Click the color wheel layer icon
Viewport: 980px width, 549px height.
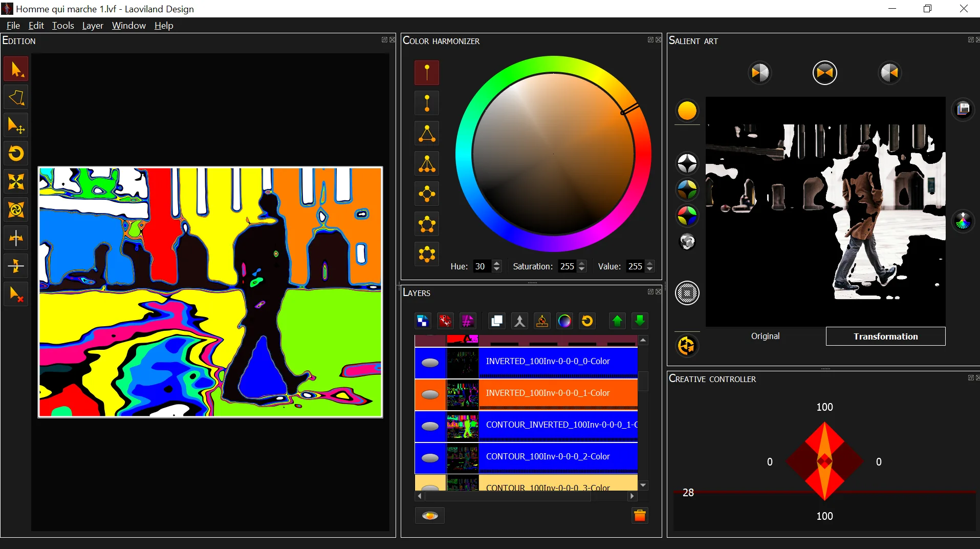564,321
